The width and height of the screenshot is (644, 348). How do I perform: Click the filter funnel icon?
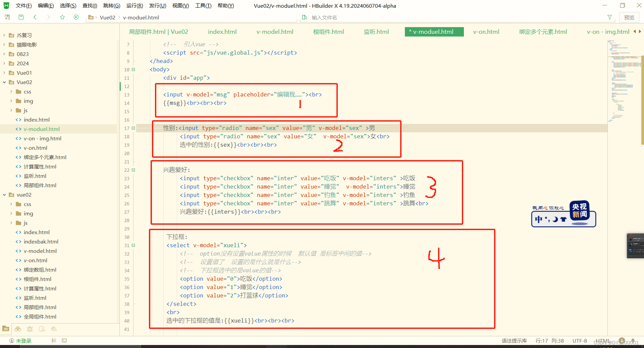(x=609, y=17)
